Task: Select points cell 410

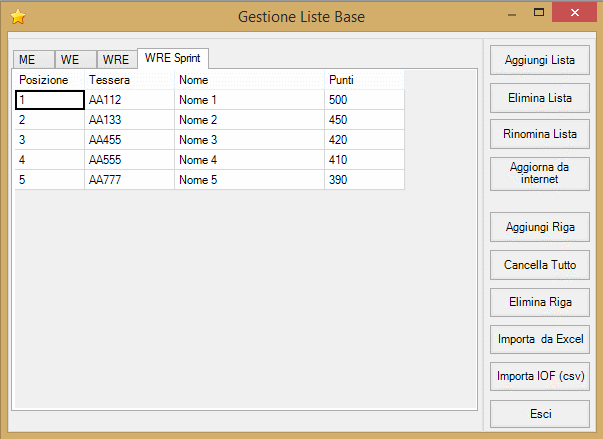Action: coord(364,160)
